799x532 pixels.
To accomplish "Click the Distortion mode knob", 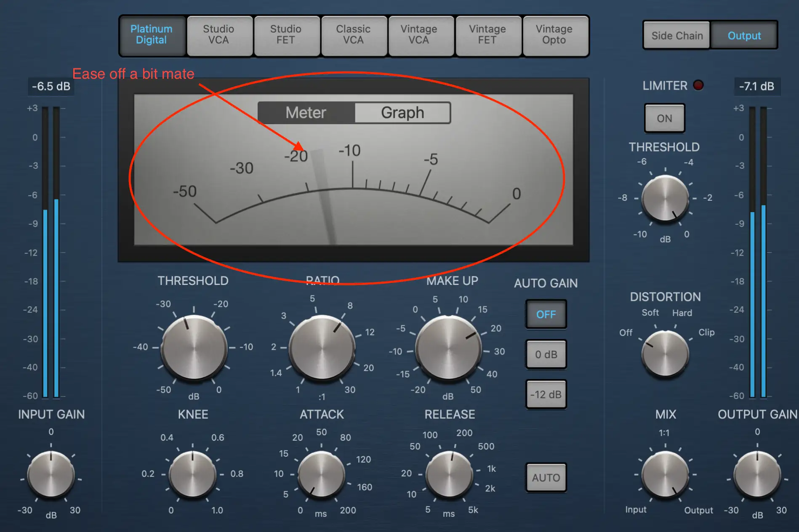I will (665, 354).
